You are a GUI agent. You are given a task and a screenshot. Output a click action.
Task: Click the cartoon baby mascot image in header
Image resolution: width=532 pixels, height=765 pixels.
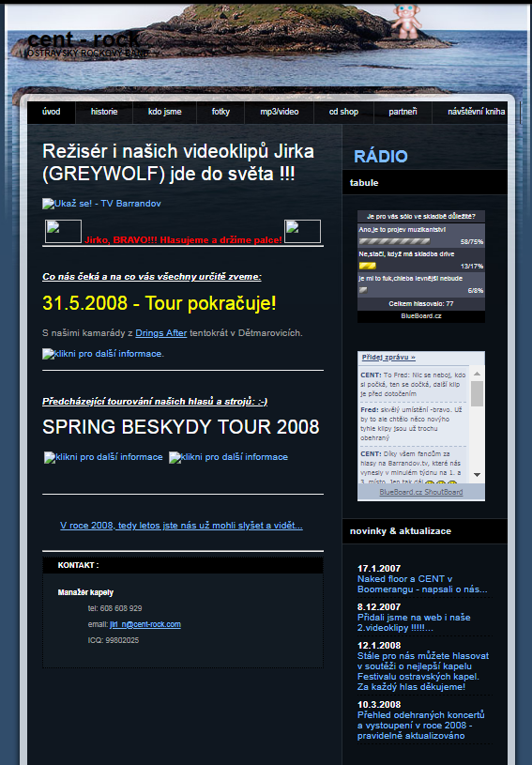pyautogui.click(x=406, y=21)
